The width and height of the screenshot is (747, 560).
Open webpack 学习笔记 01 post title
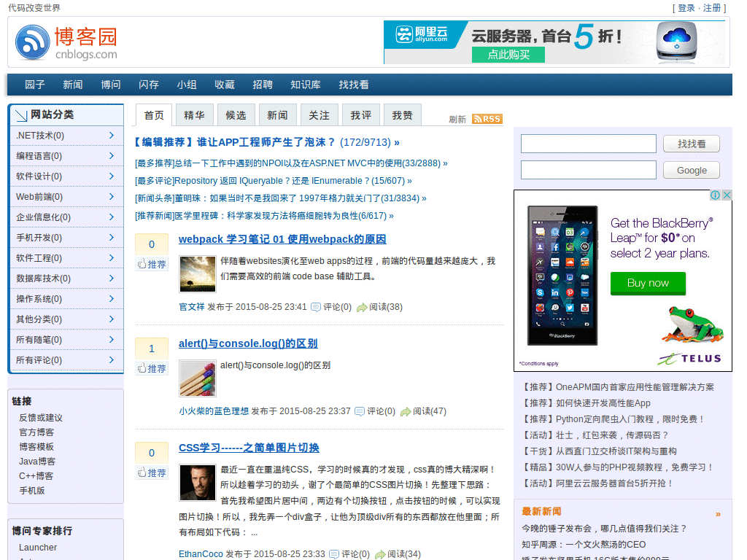tap(282, 239)
